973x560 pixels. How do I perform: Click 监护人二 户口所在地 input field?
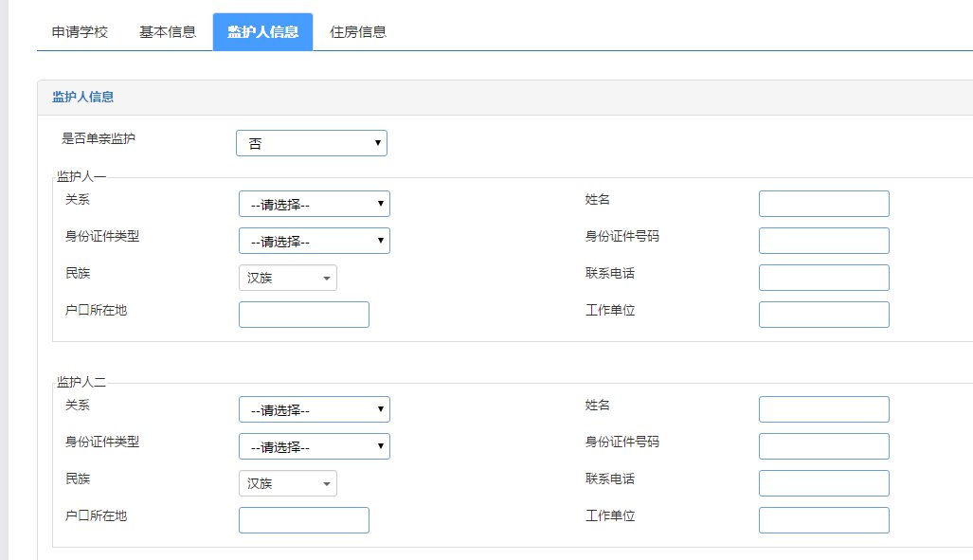pos(303,520)
